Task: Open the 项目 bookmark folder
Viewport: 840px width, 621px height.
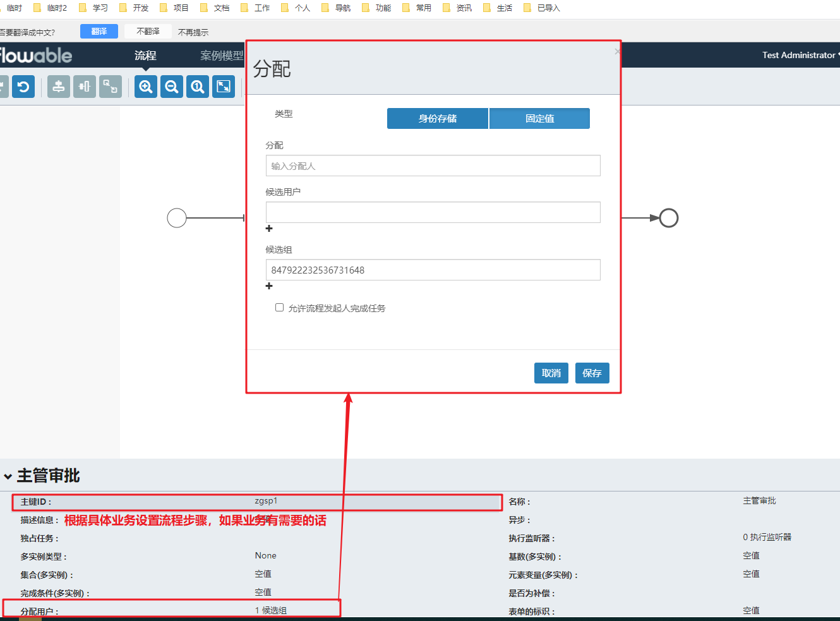Action: 174,8
